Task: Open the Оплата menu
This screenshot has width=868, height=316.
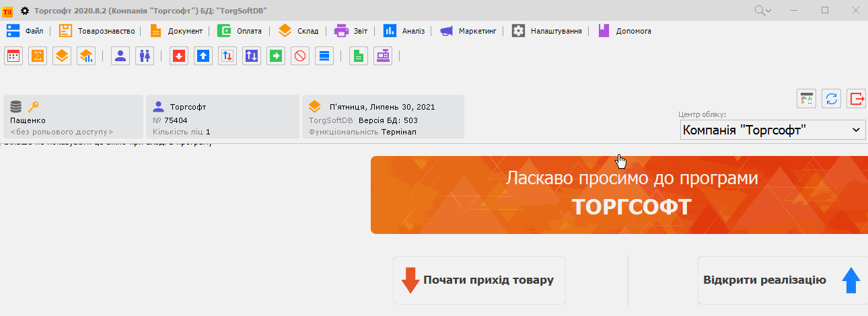Action: [x=240, y=31]
